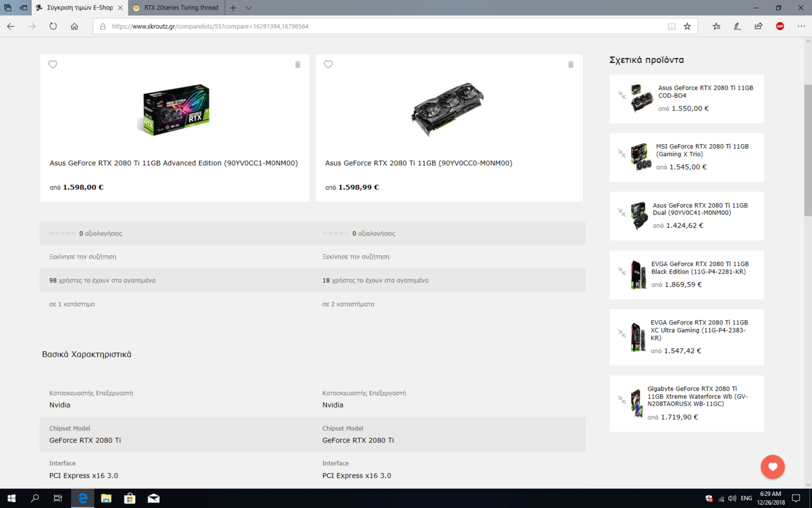Add Asus COD-BO4 card to comparison
This screenshot has height=508, width=812.
coord(622,95)
